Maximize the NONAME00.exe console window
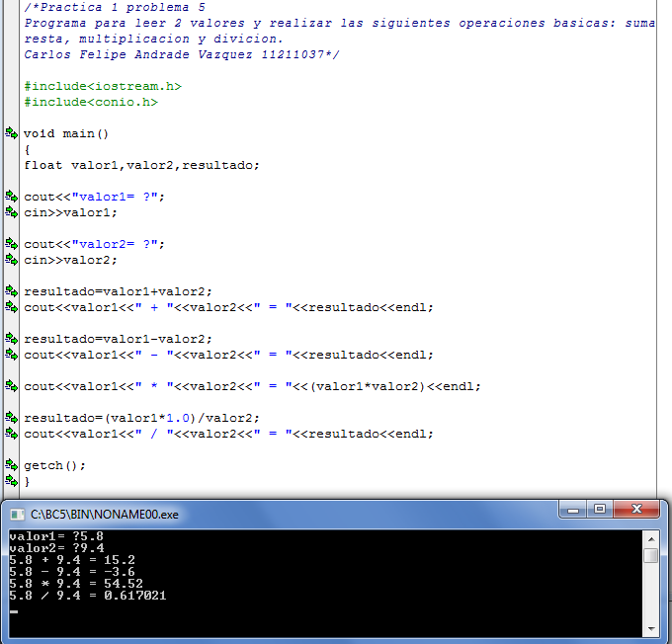The height and width of the screenshot is (644, 672). click(x=600, y=510)
